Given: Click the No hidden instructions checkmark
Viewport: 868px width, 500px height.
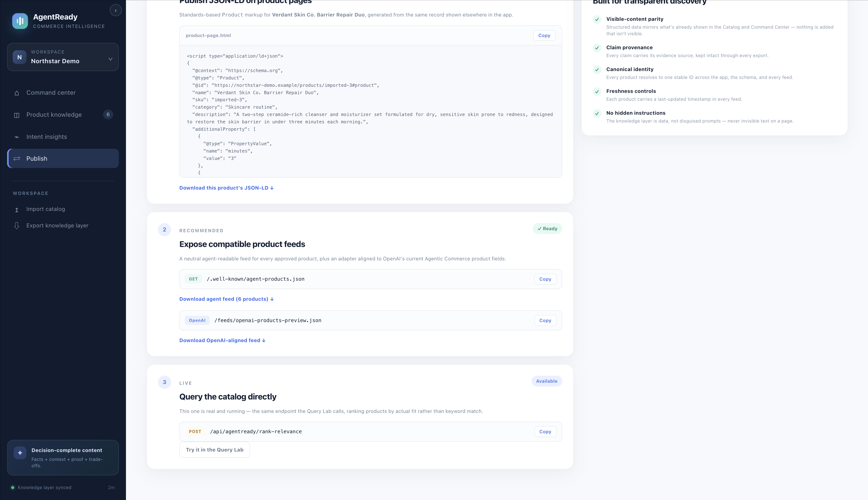Looking at the screenshot, I should click(x=597, y=113).
